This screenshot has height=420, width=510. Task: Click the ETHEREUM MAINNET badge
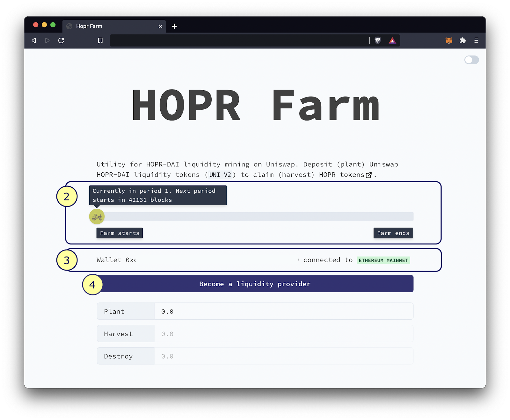click(x=383, y=260)
